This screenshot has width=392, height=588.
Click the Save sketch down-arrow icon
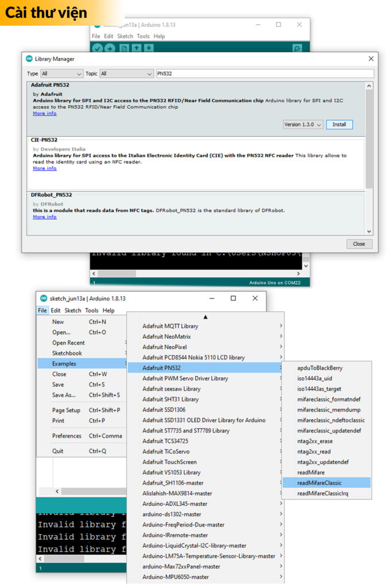click(149, 48)
